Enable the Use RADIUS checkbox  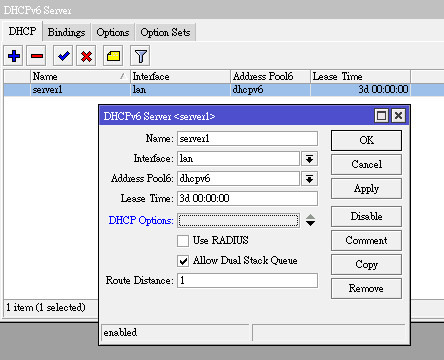point(183,241)
